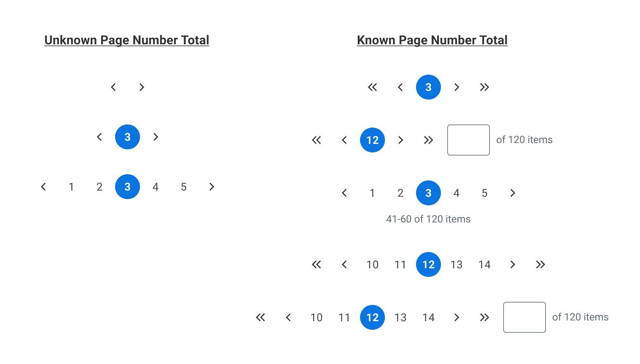
Task: Click the "Known Page Number Total" heading
Action: pyautogui.click(x=432, y=40)
